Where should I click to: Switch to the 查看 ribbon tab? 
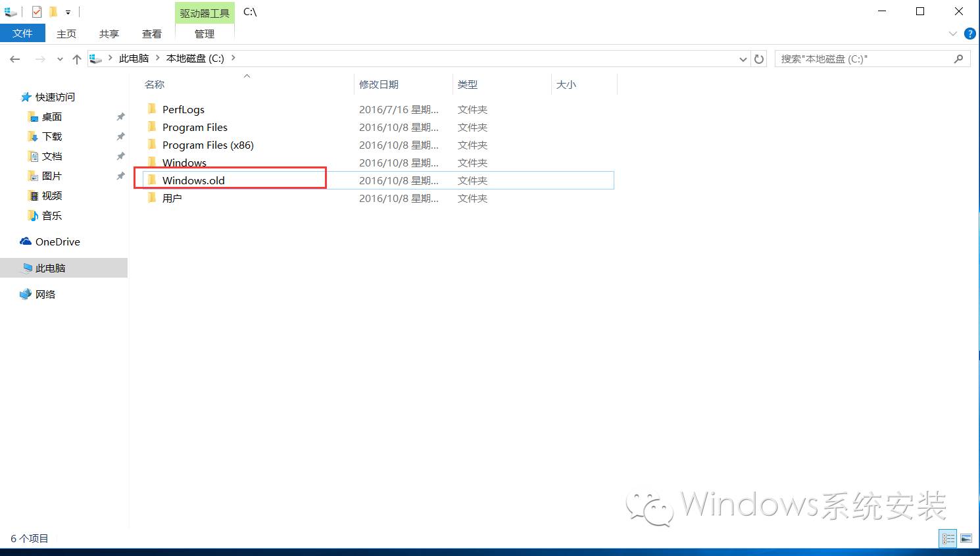point(151,34)
